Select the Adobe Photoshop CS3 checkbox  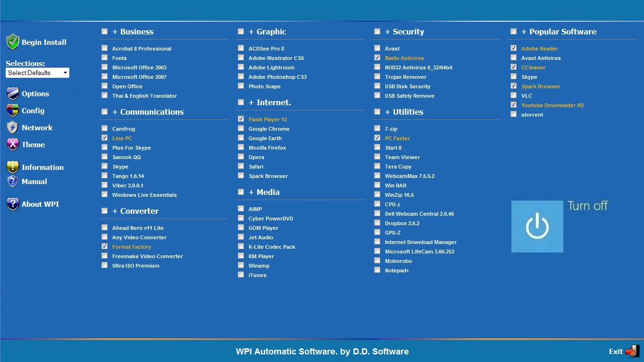pos(241,76)
